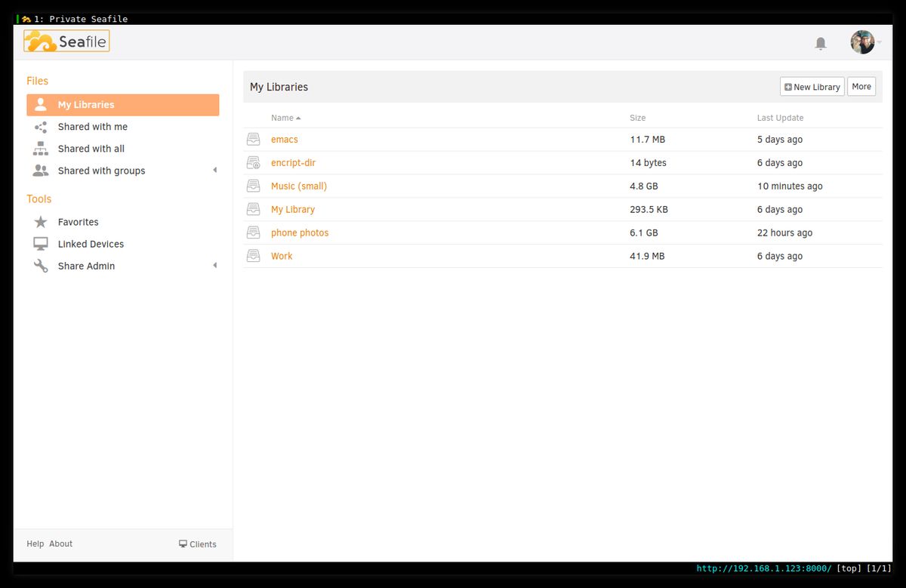Click the Last Update column header
906x588 pixels.
coord(781,118)
